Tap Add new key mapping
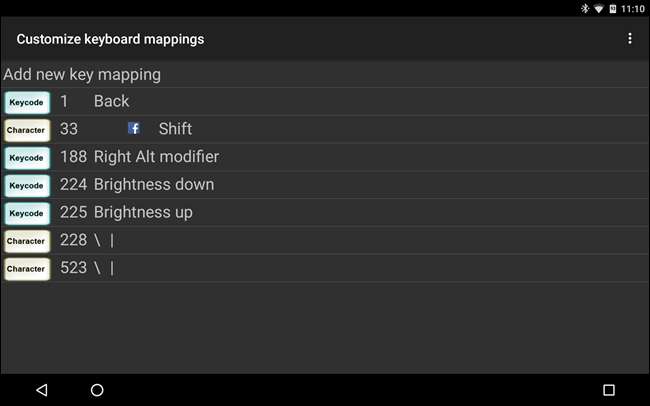This screenshot has width=650, height=406. point(82,74)
